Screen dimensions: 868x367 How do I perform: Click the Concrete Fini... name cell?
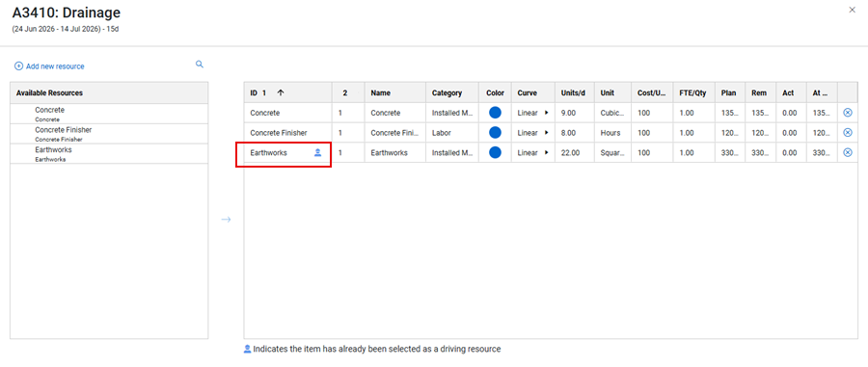[x=395, y=133]
